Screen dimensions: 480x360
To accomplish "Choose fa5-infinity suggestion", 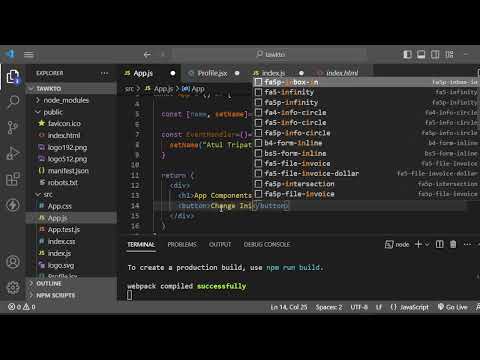I will coord(366,92).
